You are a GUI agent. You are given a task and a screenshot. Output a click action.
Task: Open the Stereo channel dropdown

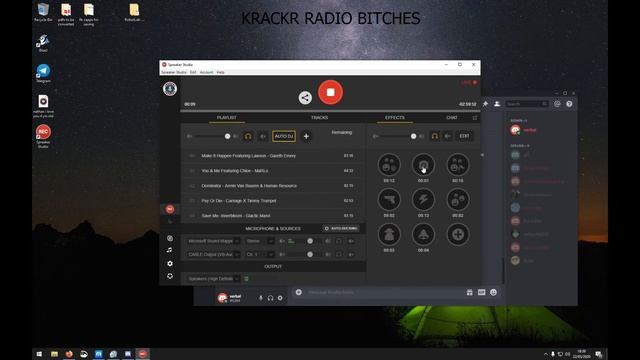260,241
